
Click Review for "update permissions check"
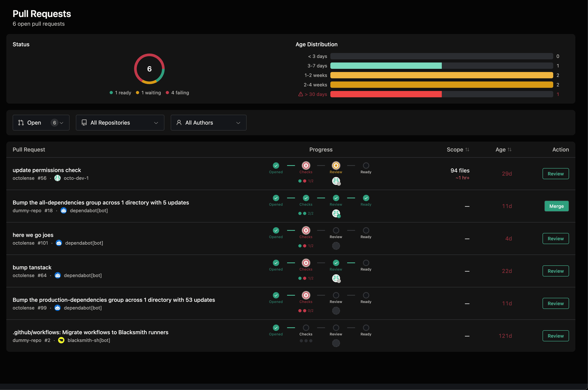tap(556, 174)
